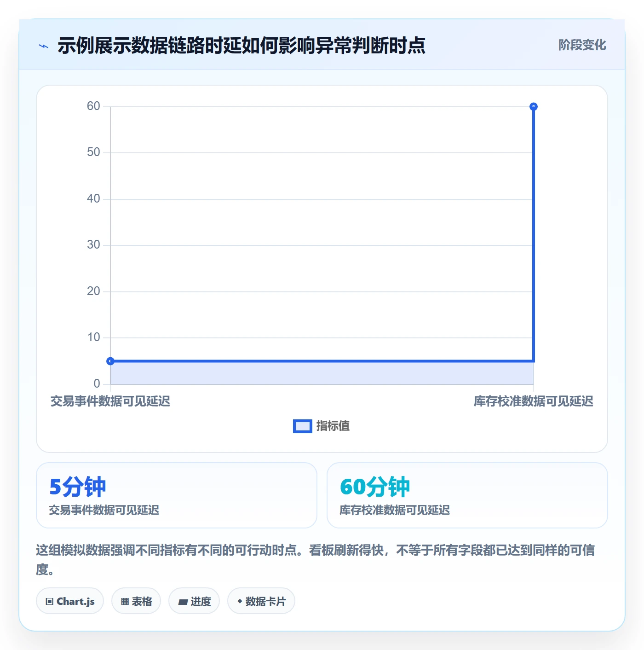
Task: Click the 库存校准数据可见延迟 card caption
Action: [395, 510]
